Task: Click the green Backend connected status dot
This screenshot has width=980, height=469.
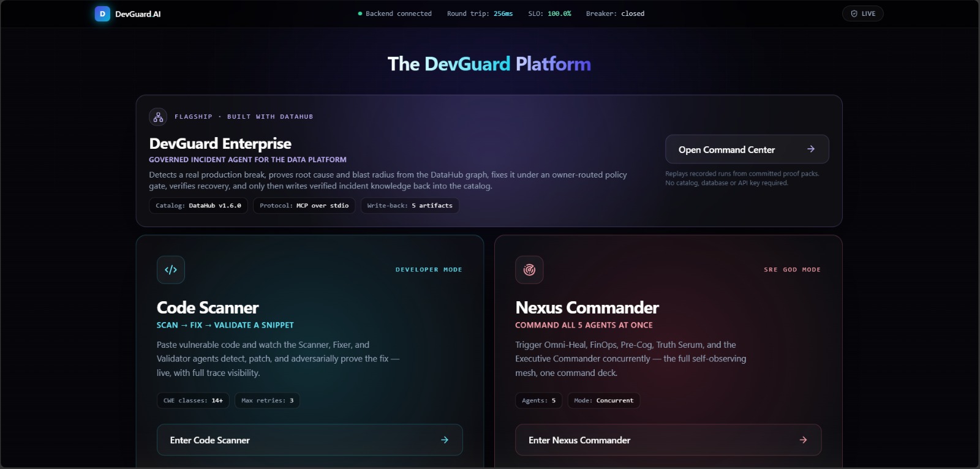Action: coord(360,13)
